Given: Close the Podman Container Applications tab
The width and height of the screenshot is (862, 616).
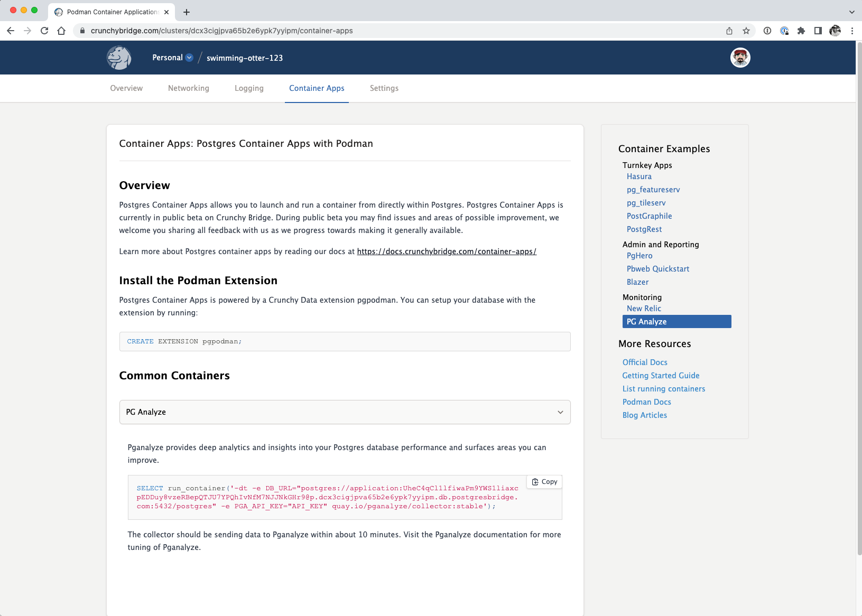Looking at the screenshot, I should (166, 12).
